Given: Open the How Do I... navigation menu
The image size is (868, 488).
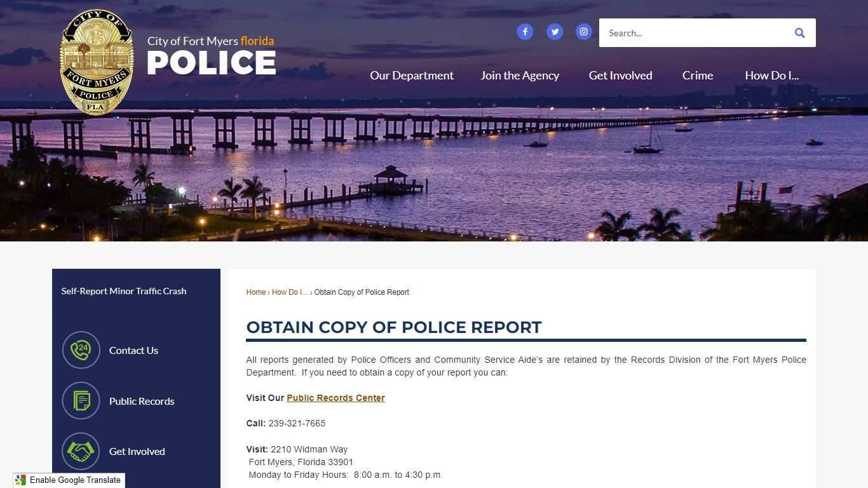Looking at the screenshot, I should pyautogui.click(x=772, y=76).
